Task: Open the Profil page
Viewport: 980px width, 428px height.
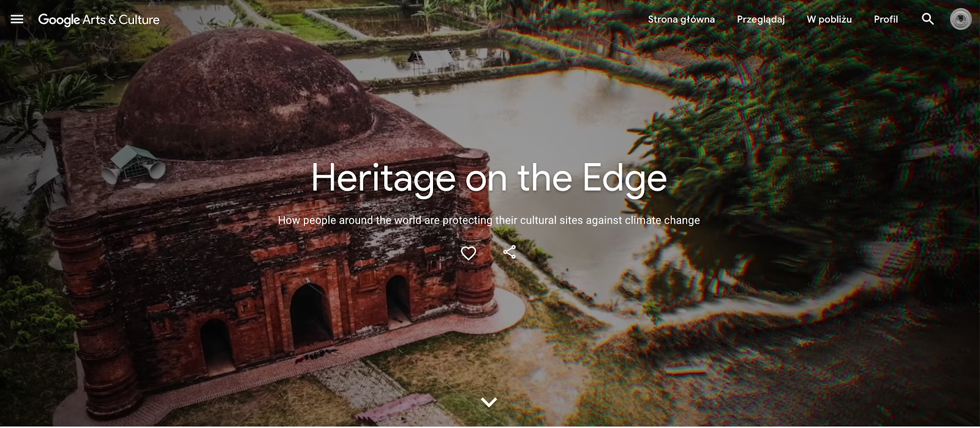Action: point(886,19)
